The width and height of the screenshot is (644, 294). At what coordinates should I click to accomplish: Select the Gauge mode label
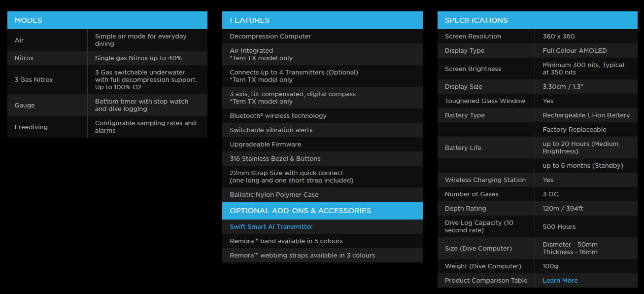[25, 105]
